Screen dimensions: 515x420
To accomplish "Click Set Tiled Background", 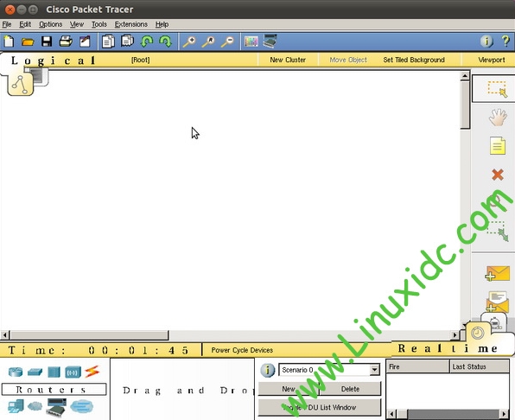I will coord(414,60).
